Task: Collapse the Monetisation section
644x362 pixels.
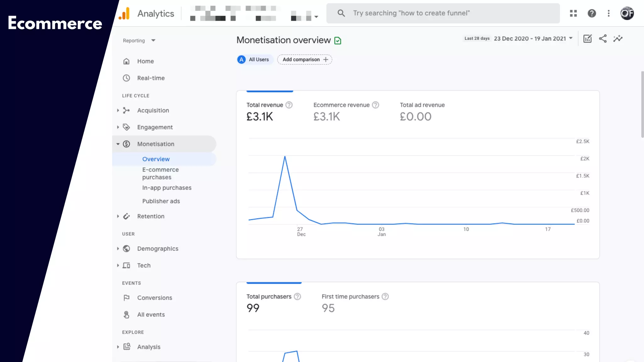Action: pos(155,144)
